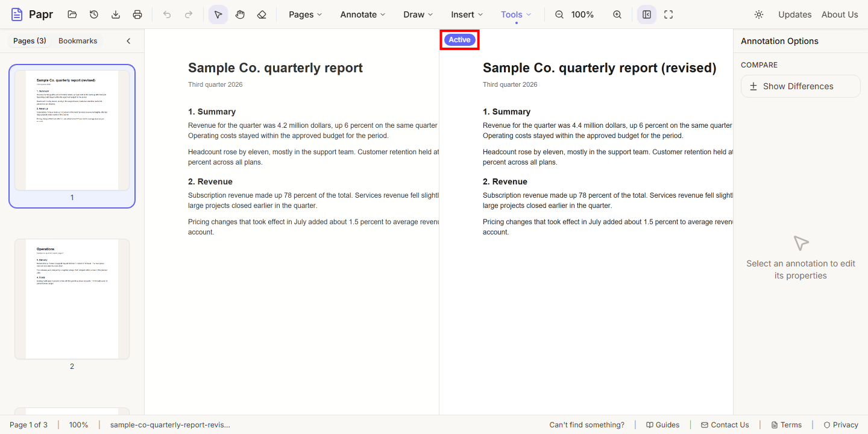Switch to the Pages (3) tab
868x434 pixels.
coord(30,41)
